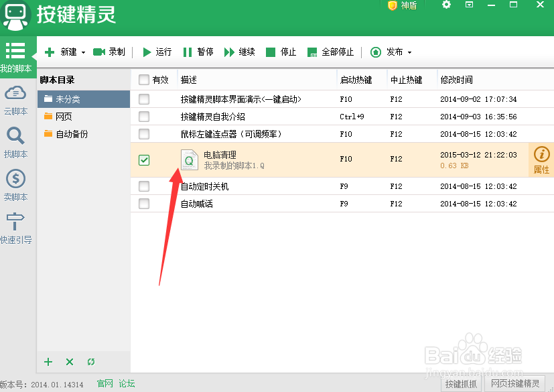Start recording with 录制
Image resolution: width=554 pixels, height=392 pixels.
pos(109,52)
